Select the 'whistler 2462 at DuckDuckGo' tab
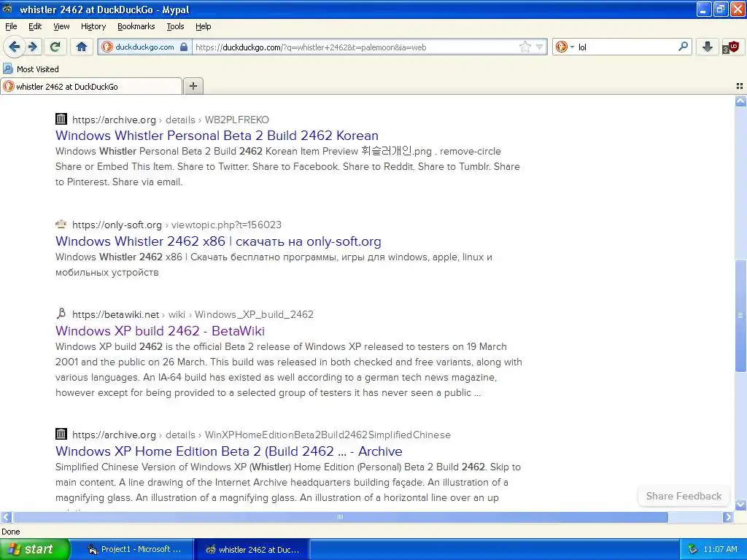 point(91,86)
